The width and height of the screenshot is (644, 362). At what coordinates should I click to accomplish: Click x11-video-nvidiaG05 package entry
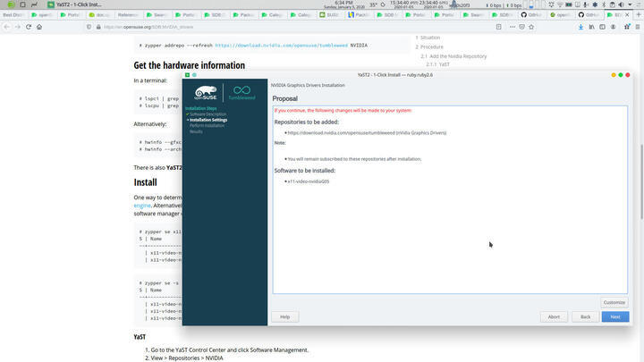pyautogui.click(x=308, y=181)
